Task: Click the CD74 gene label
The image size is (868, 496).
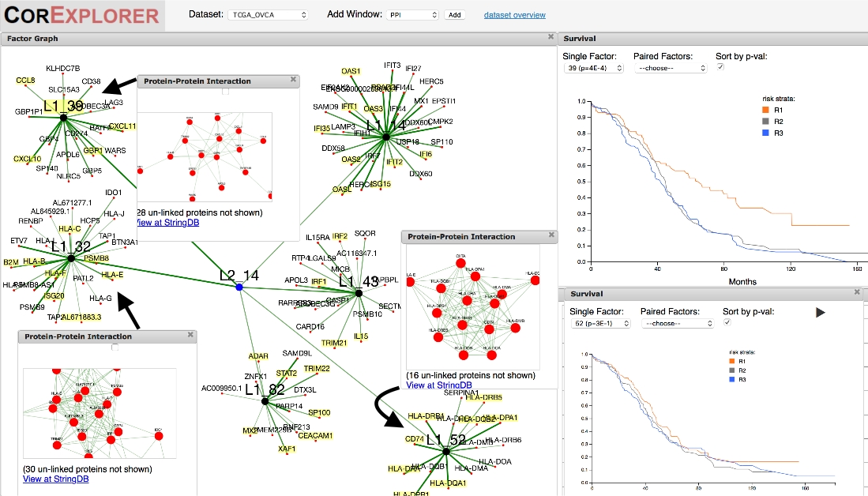Action: 414,439
